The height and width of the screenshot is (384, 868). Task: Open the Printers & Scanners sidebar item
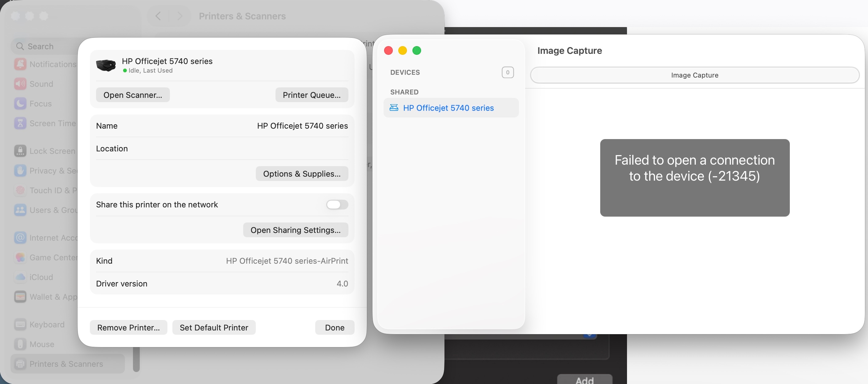66,364
